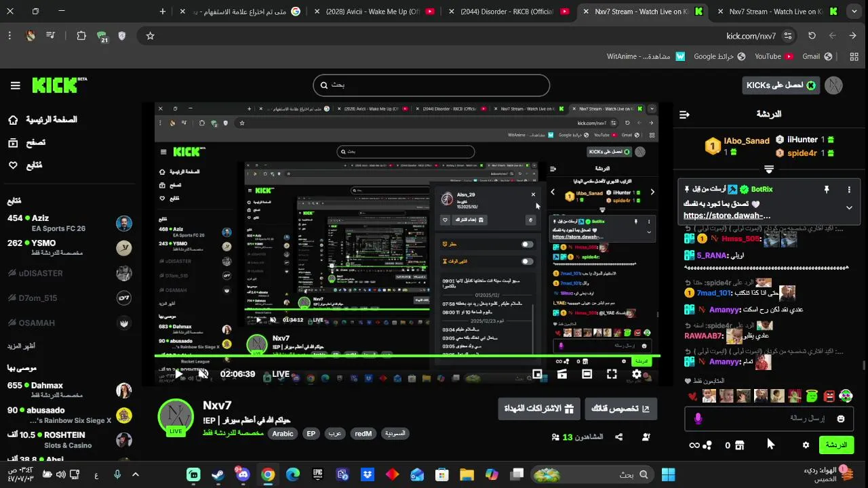868x488 pixels.
Task: Open the chat shop icon
Action: coord(740,445)
